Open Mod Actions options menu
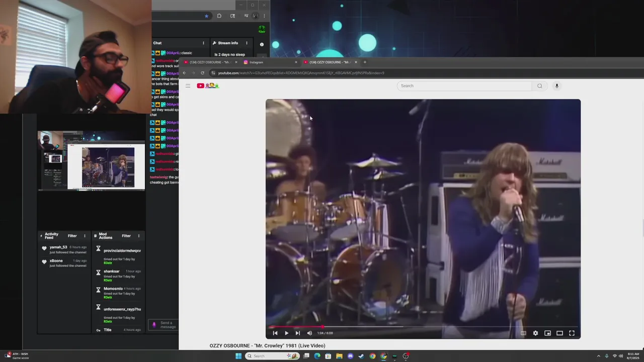Image resolution: width=644 pixels, height=362 pixels. [138, 236]
